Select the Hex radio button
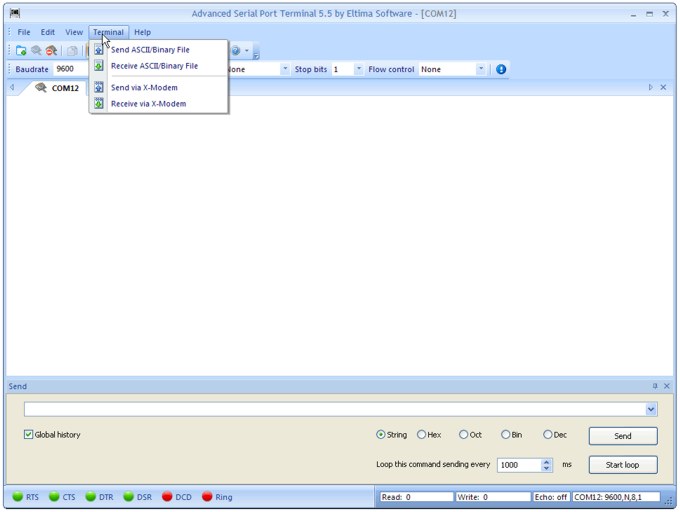The image size is (680, 512). pos(421,434)
